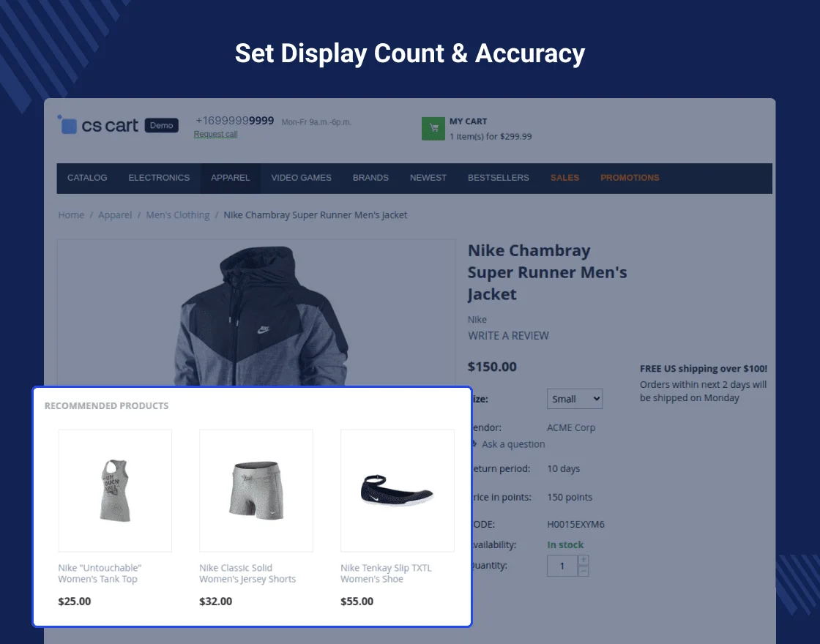Viewport: 820px width, 644px height.
Task: Decrease quantity with the minus stepper
Action: (x=584, y=572)
